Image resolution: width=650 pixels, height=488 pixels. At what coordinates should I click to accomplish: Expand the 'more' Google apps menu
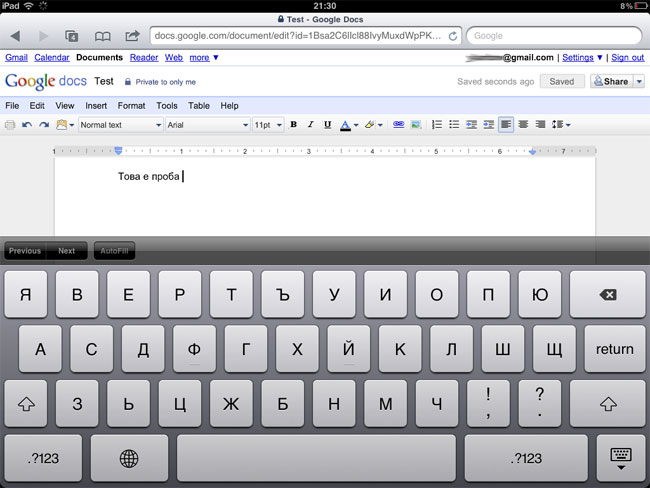coord(204,58)
